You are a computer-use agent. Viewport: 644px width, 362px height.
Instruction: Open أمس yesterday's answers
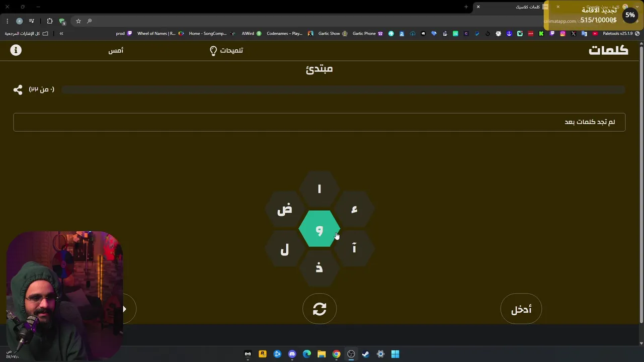pyautogui.click(x=116, y=50)
